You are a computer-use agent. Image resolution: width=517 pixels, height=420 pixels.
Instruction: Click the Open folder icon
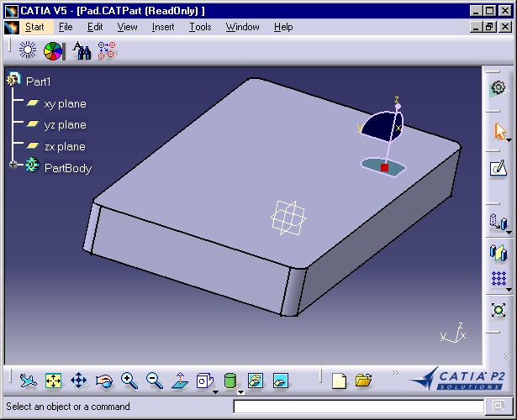pos(363,381)
